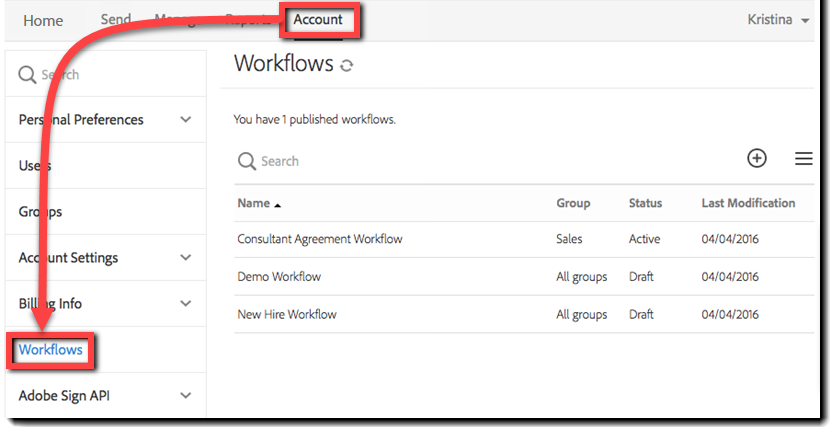Click the workflows search magnifier icon
This screenshot has height=427, width=830.
click(x=247, y=161)
